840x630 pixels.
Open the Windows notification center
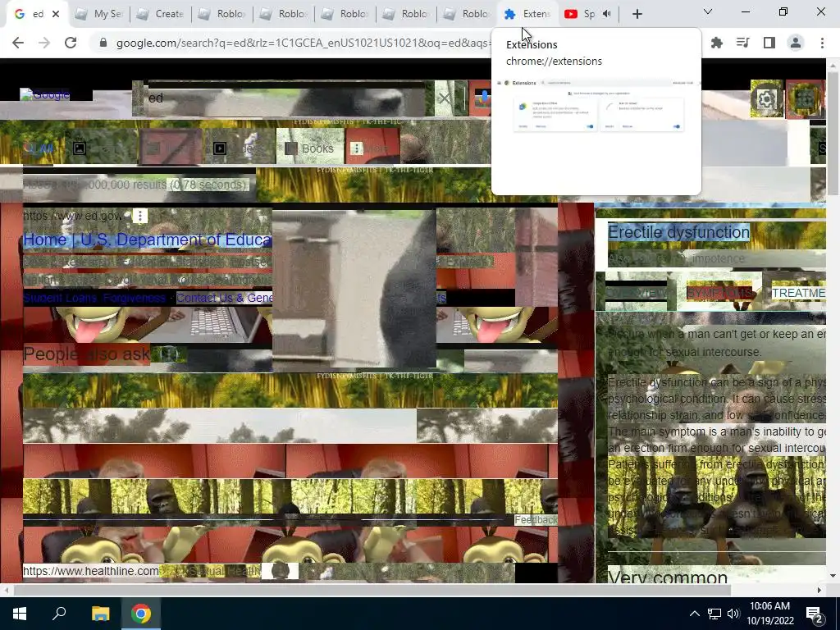(815, 614)
